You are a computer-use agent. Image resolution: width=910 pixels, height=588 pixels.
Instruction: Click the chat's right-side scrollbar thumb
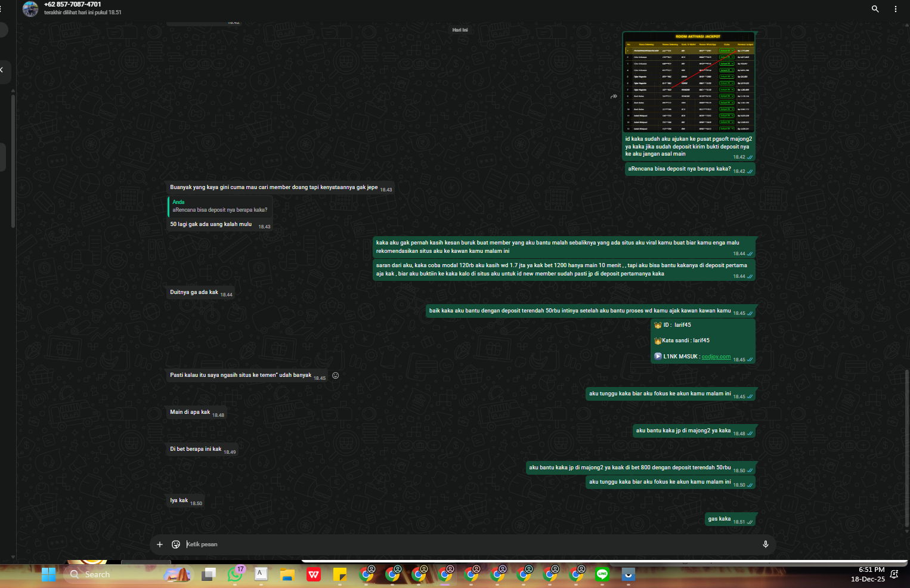point(907,447)
